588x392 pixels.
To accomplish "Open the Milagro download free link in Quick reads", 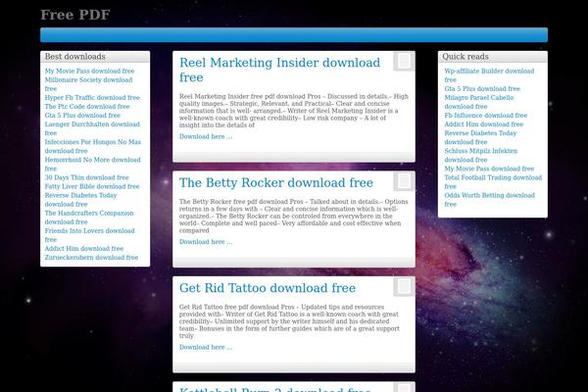I will (479, 102).
